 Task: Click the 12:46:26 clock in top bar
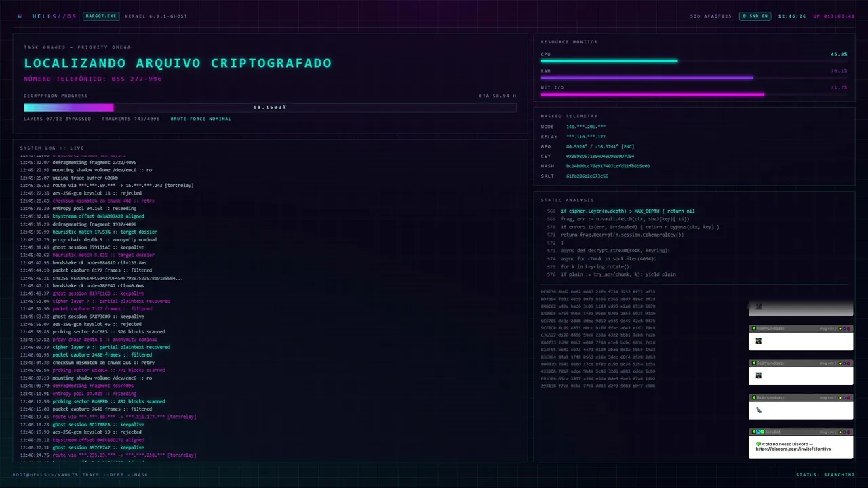click(792, 16)
